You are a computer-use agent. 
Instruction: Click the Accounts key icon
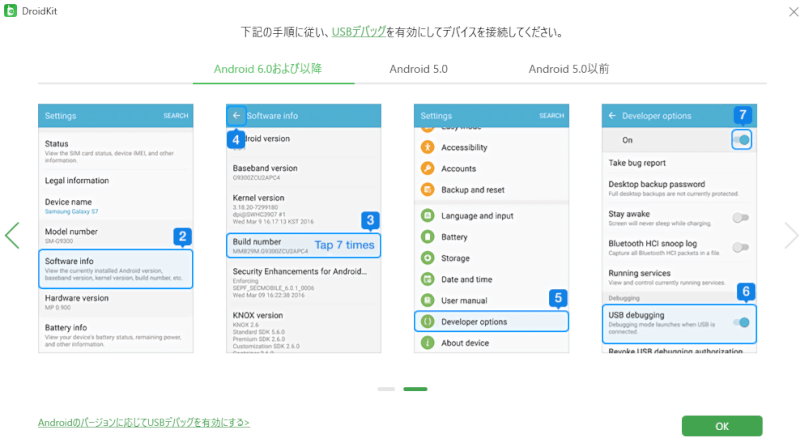[428, 168]
